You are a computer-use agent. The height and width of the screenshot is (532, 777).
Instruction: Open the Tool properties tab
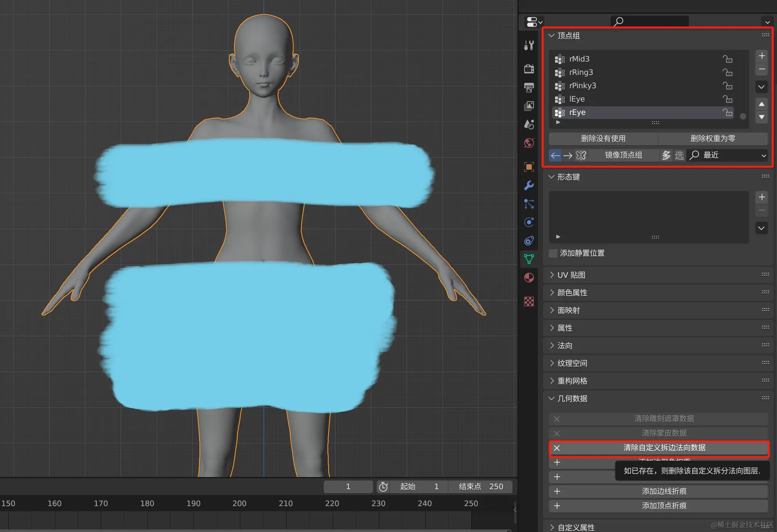(x=529, y=45)
